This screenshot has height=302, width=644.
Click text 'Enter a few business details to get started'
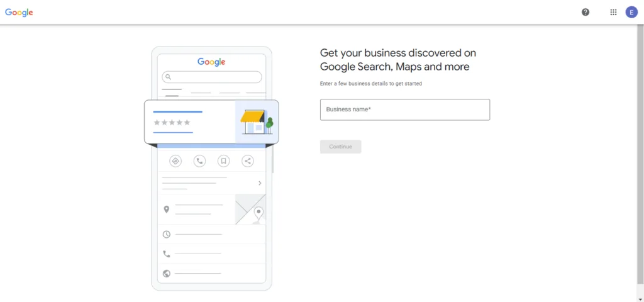coord(371,84)
